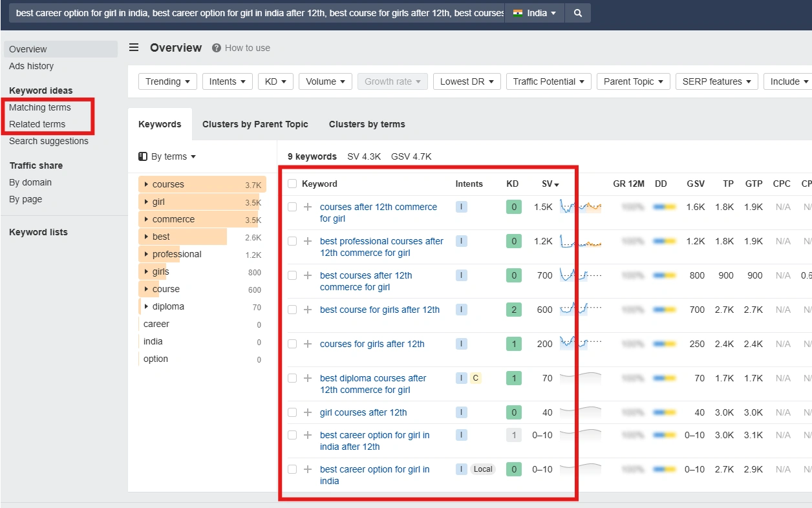Click plus icon beside 'courses for girls after 12th'
The image size is (812, 508).
tap(308, 344)
